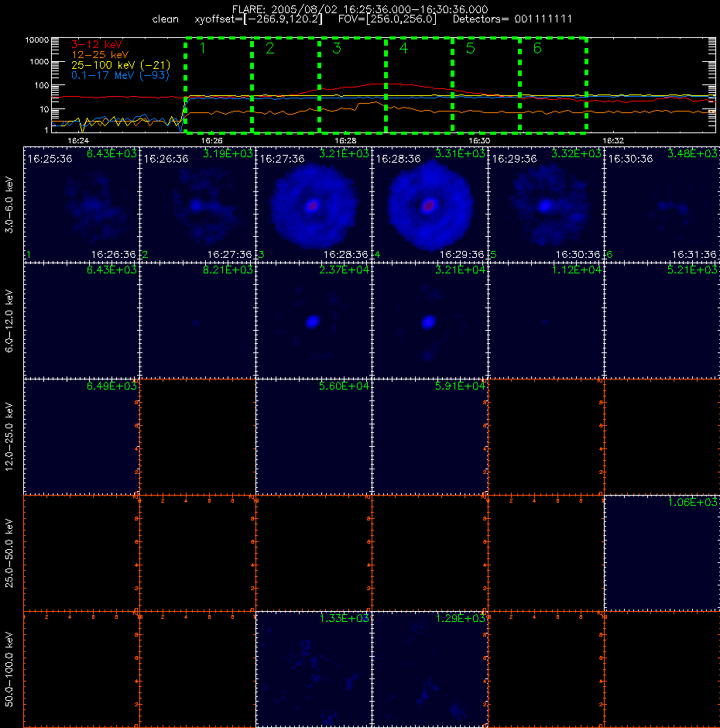This screenshot has width=720, height=728.
Task: Click the 12.0-25.0 keV row label
Action: pyautogui.click(x=9, y=437)
